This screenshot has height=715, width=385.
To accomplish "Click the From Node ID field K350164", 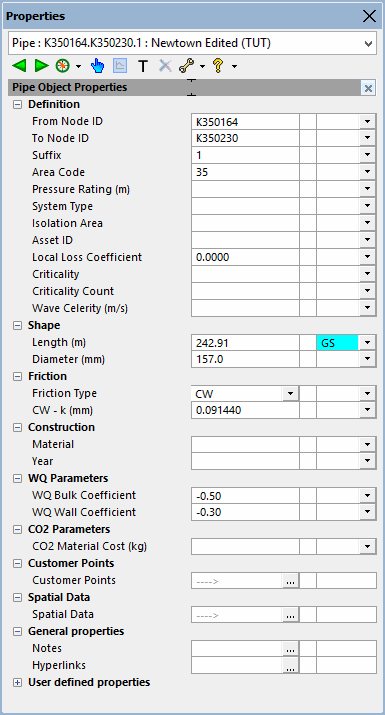I will [x=245, y=122].
